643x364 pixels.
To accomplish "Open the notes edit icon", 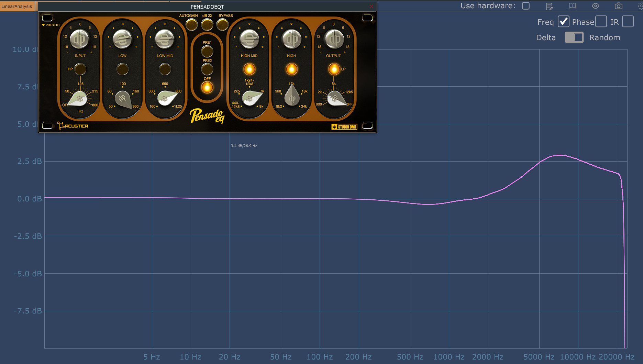I will (x=549, y=6).
